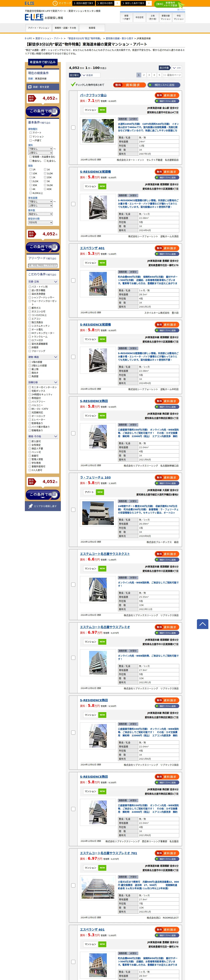Tick the 1LDK layout checkbox
Viewport: 210px width, 980px height.
pos(45,173)
